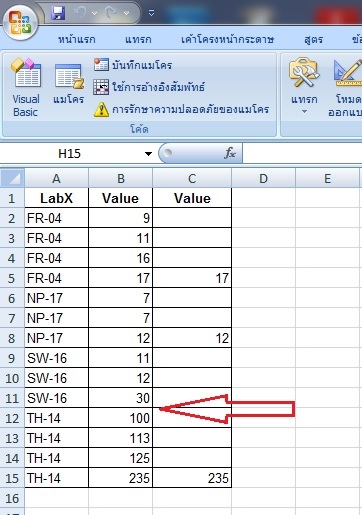Select row 11 header
The image size is (362, 515).
coord(12,398)
